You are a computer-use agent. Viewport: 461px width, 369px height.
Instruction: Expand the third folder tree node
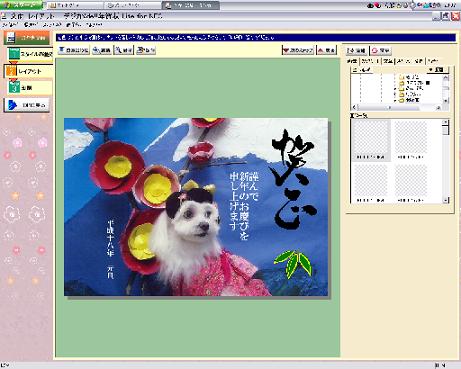[x=395, y=89]
